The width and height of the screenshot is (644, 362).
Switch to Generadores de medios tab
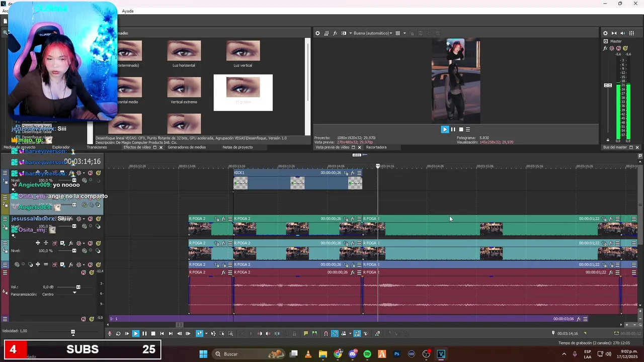pyautogui.click(x=187, y=147)
